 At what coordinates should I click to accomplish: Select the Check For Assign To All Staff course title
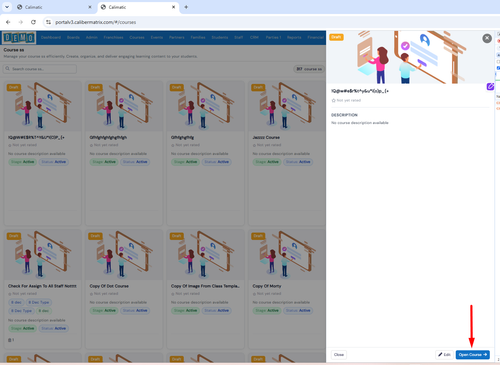click(42, 286)
